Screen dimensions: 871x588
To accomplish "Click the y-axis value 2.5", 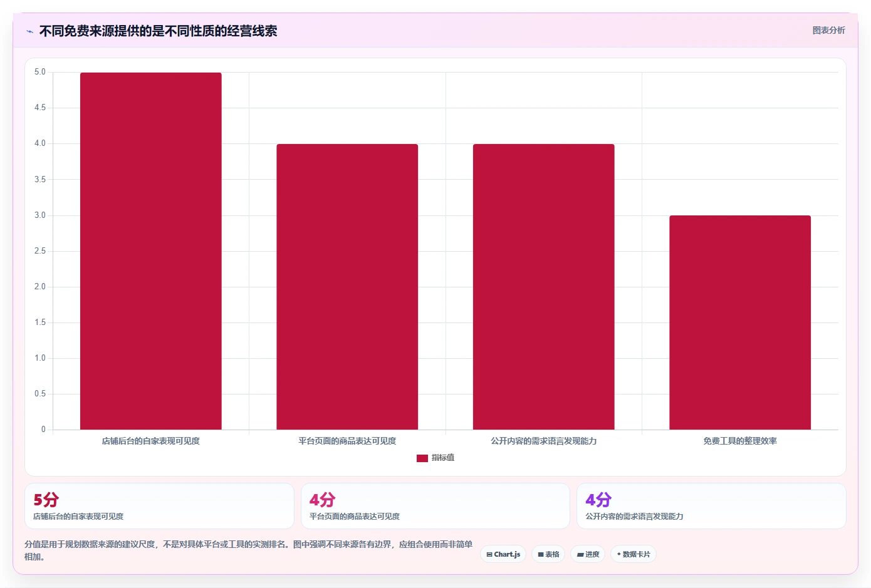I will point(40,251).
